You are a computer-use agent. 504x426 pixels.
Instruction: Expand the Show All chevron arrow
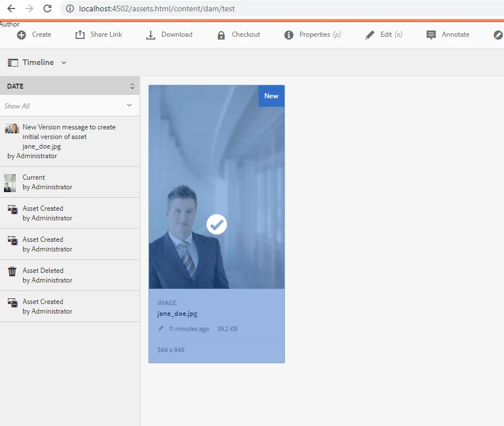tap(129, 105)
